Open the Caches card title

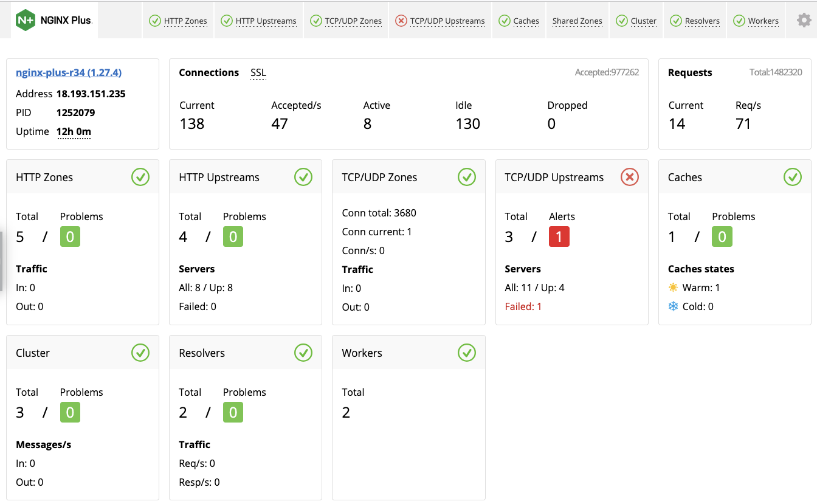coord(685,178)
